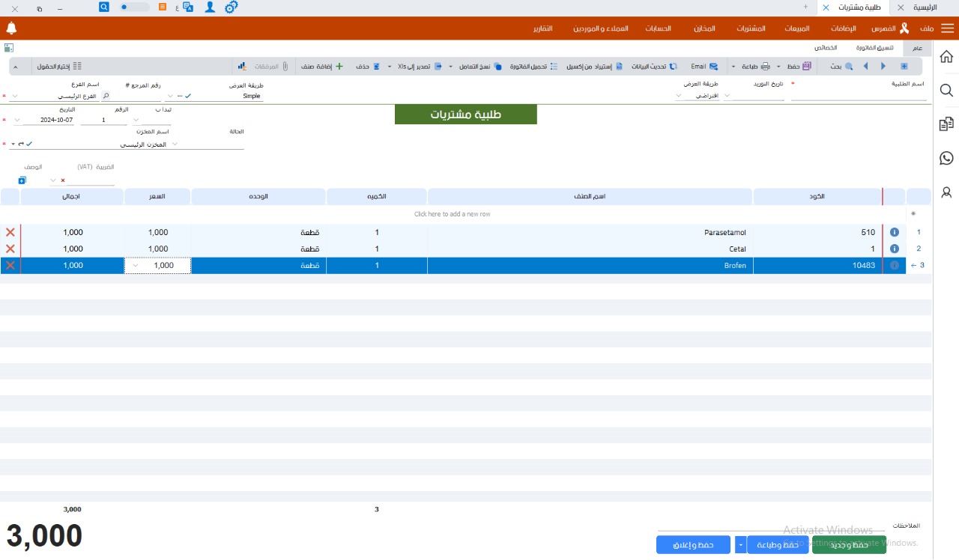Click the checkmark beside the warehouse name field
The image size is (959, 560).
[x=29, y=144]
